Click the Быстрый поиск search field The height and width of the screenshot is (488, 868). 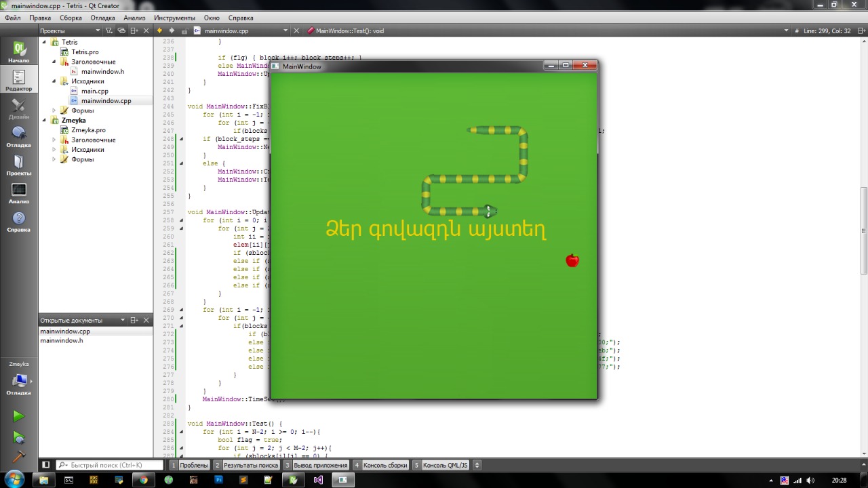(108, 465)
